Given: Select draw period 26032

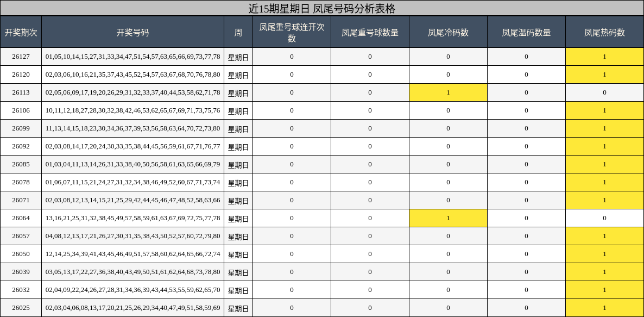Looking at the screenshot, I should pyautogui.click(x=21, y=289).
